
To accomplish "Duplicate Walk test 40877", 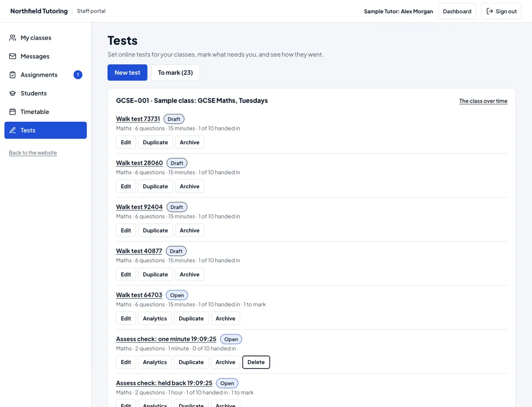I will coord(155,274).
